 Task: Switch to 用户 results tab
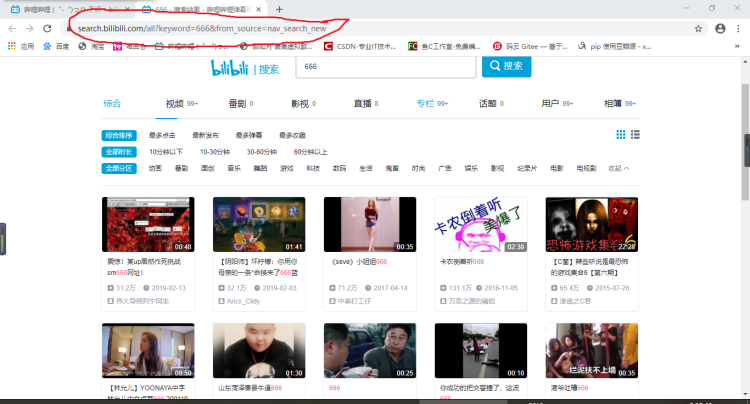pyautogui.click(x=550, y=103)
